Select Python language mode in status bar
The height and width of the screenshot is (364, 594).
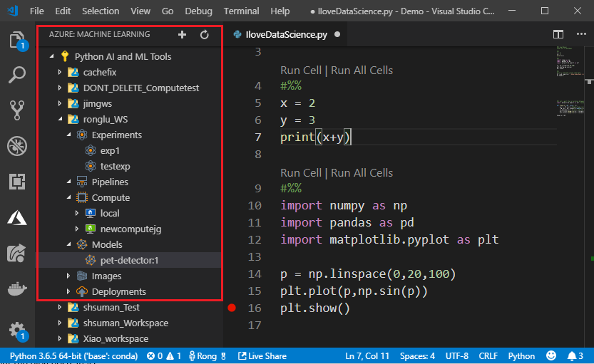521,355
